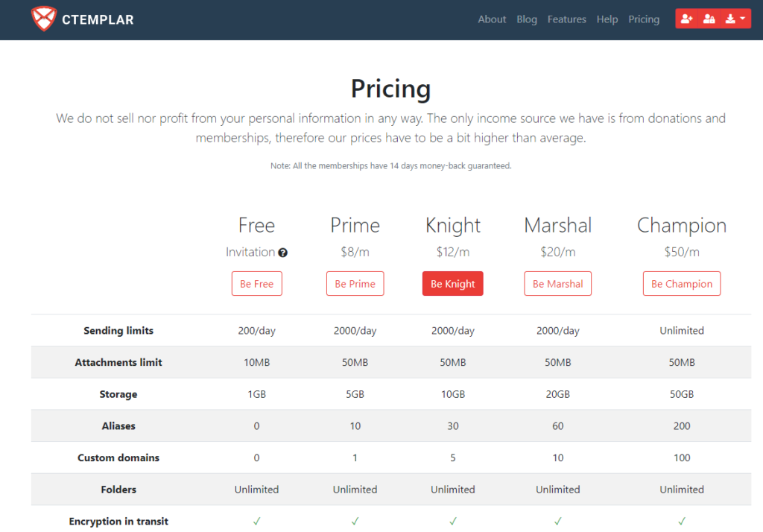Screen dimensions: 763x532
Task: Pick the Be Champion button
Action: click(x=682, y=284)
